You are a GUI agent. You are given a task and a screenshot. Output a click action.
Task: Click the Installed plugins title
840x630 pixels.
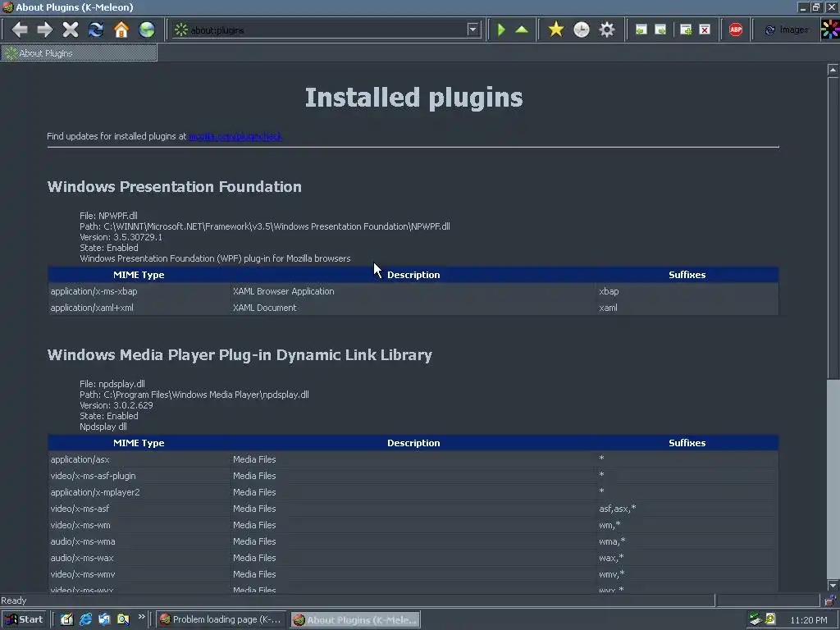(x=413, y=98)
